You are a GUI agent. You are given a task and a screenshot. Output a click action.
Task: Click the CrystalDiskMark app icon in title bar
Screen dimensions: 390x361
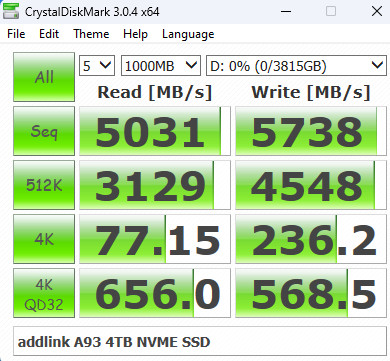point(11,11)
